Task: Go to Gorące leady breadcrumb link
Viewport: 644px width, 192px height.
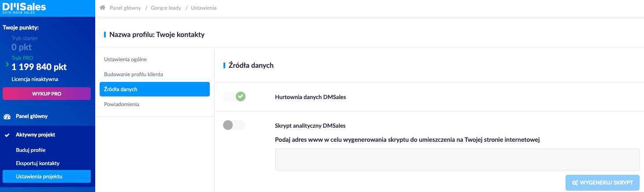Action: 166,8
